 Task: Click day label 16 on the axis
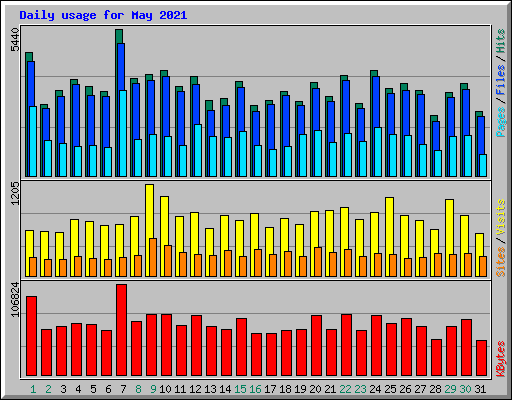tap(255, 389)
